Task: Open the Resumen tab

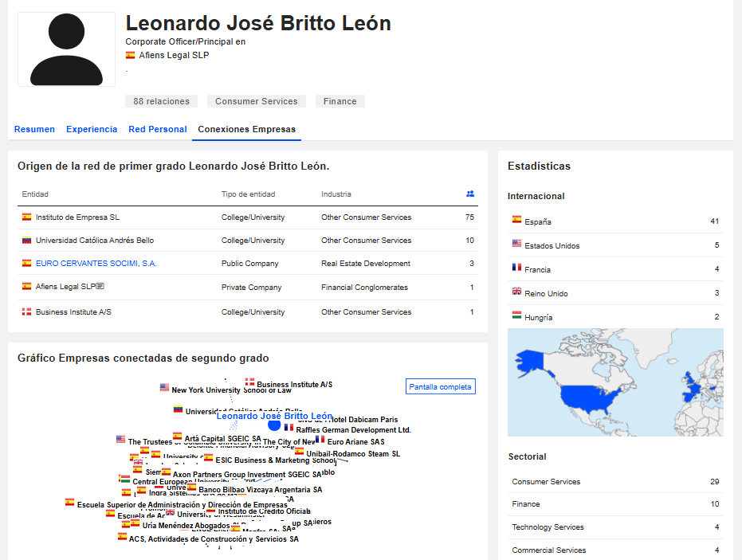Action: pos(34,129)
